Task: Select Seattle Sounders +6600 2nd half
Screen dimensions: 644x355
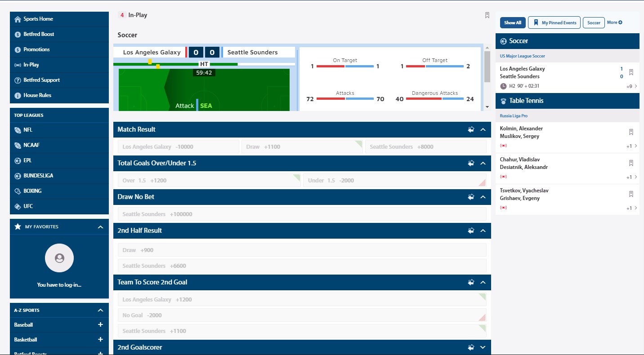Action: 302,266
